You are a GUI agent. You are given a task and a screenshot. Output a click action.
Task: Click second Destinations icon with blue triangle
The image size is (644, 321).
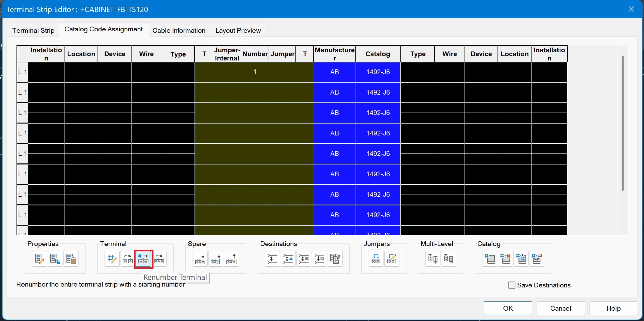tap(288, 259)
